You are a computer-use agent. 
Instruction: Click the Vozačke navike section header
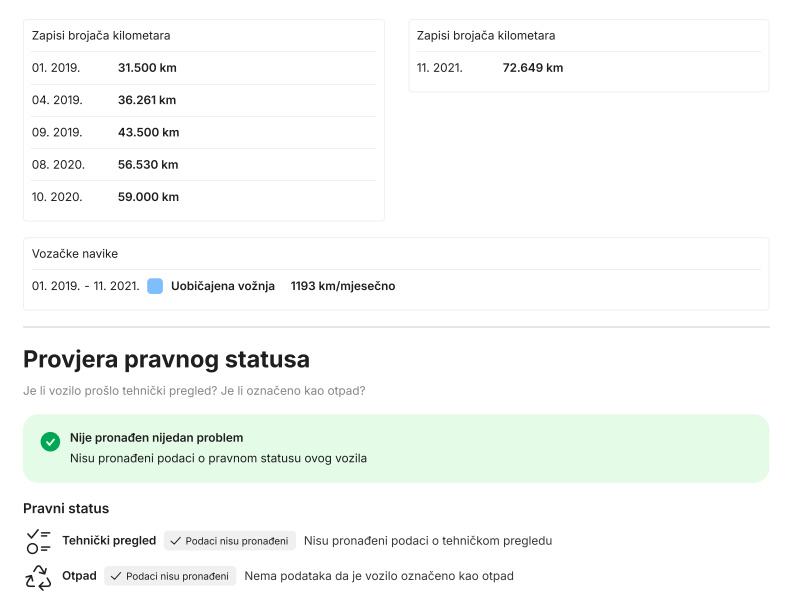pos(75,254)
